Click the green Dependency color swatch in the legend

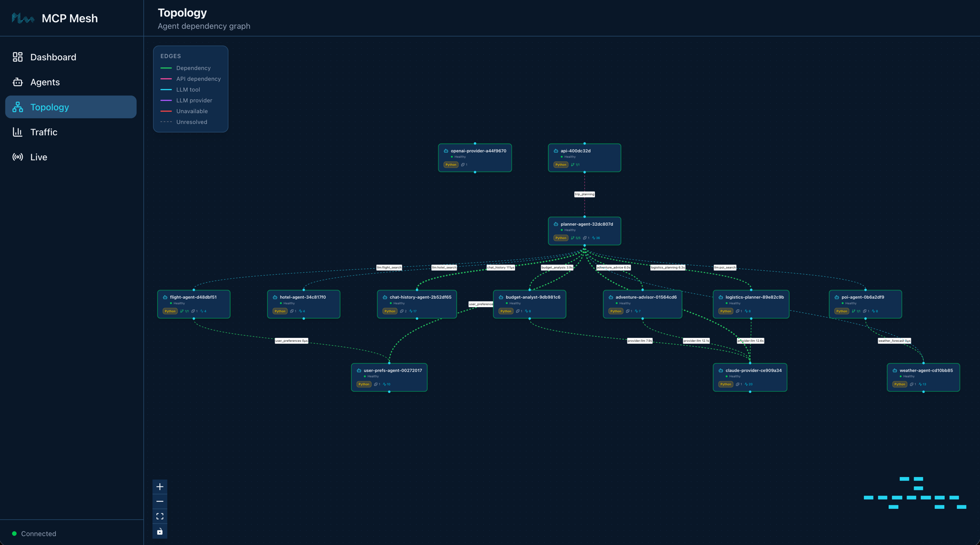pos(167,68)
